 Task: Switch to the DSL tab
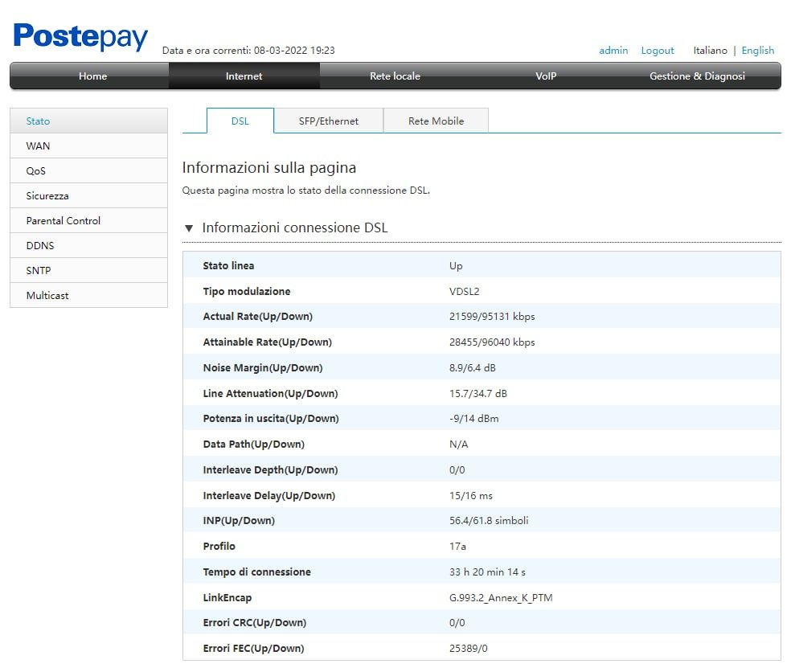click(240, 121)
